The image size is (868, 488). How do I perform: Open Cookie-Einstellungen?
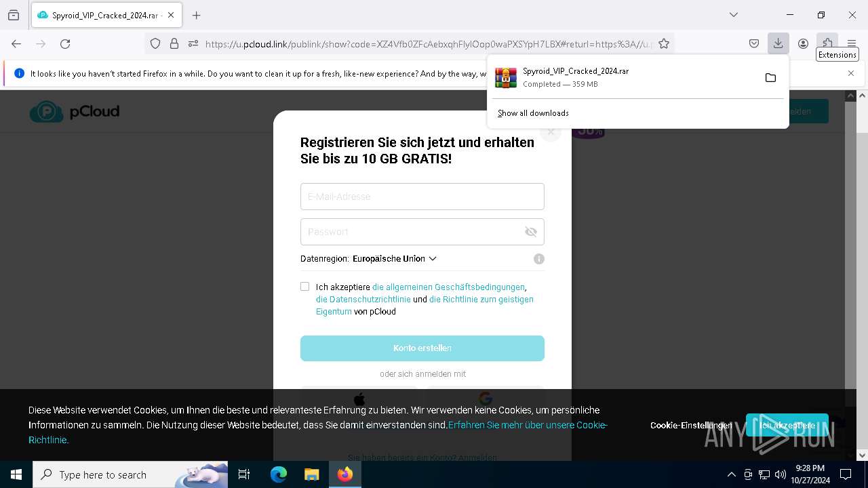690,425
